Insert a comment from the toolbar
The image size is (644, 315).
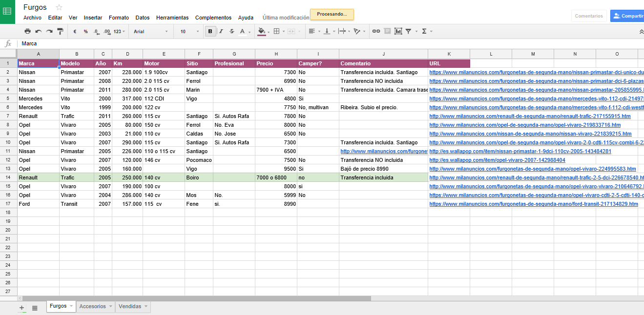(387, 31)
